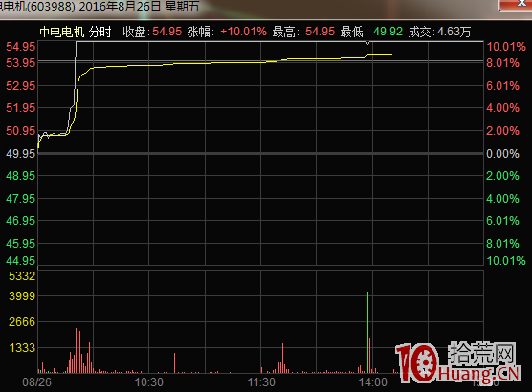Viewport: 532px width, 392px height.
Task: Click the 1333 volume axis label
Action: pyautogui.click(x=22, y=348)
